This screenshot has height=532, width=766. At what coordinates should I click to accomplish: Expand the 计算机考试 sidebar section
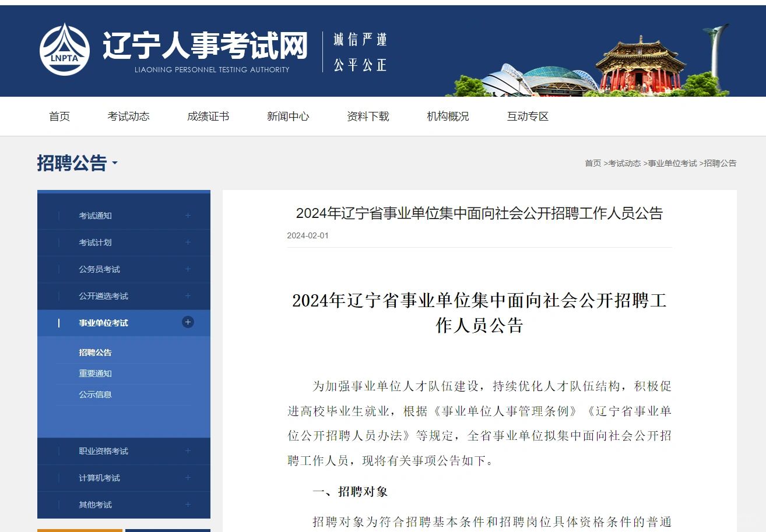pos(187,478)
